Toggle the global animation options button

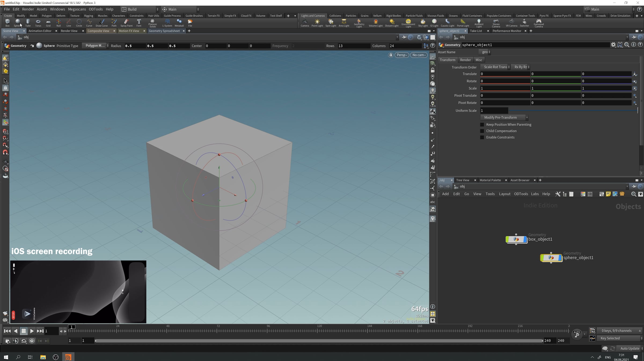click(8, 341)
